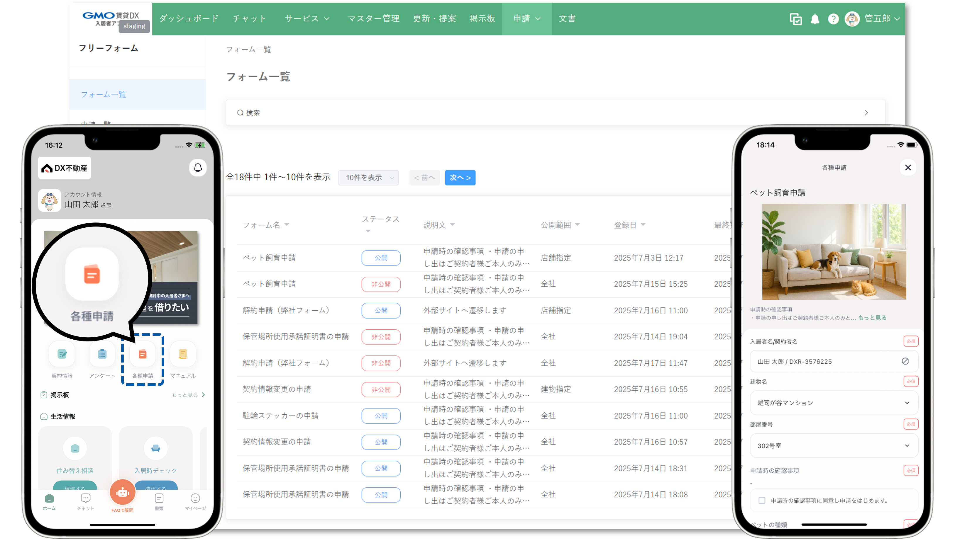Tap the 各種申請 icon in phone menu
The width and height of the screenshot is (955, 560).
click(x=143, y=354)
